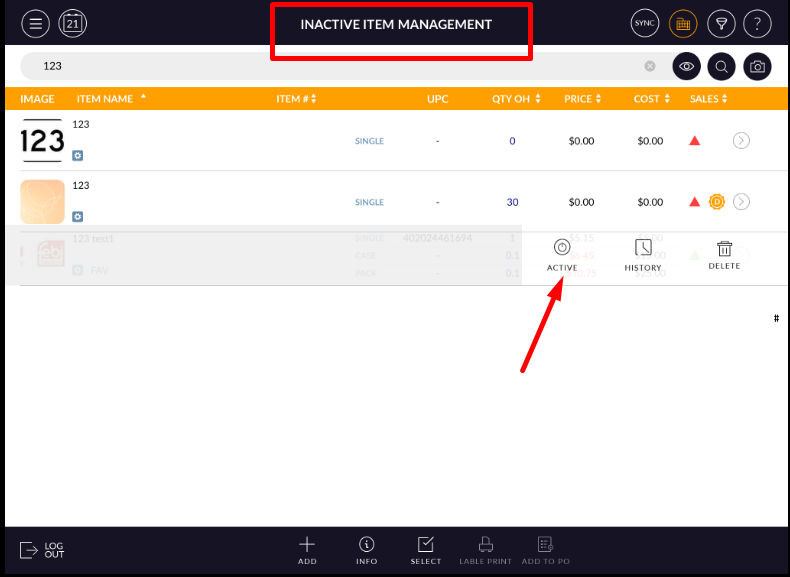Viewport: 790px width, 577px height.
Task: Open the hamburger main menu
Action: pyautogui.click(x=36, y=23)
